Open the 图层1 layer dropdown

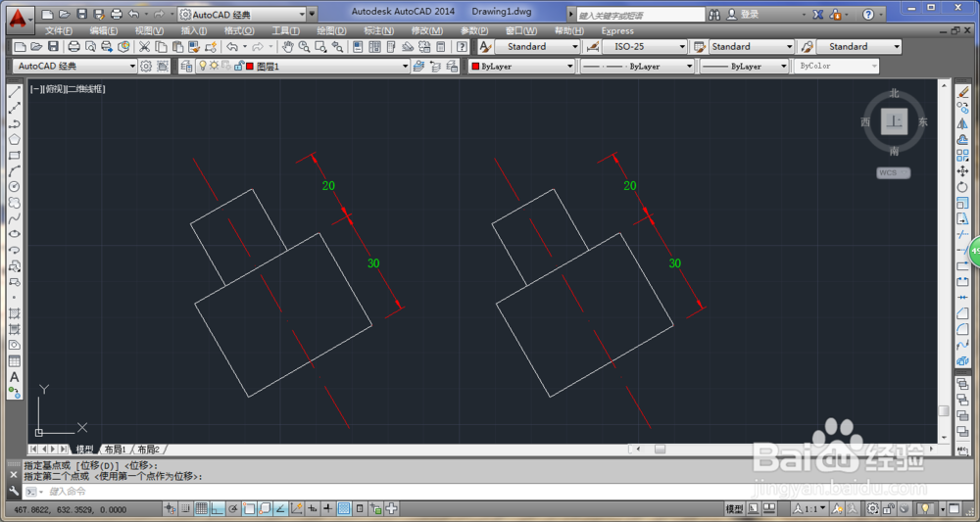(303, 67)
